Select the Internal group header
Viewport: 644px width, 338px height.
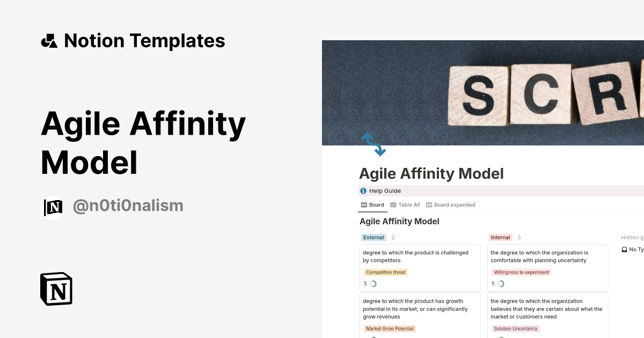coord(500,237)
